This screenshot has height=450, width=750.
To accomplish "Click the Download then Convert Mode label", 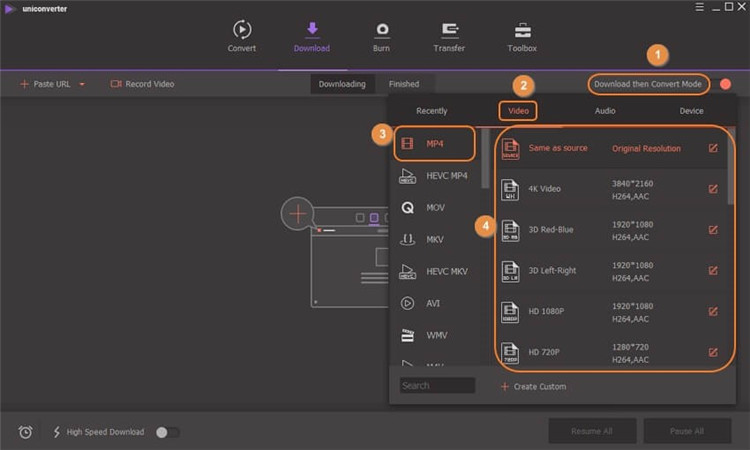I will pos(648,84).
